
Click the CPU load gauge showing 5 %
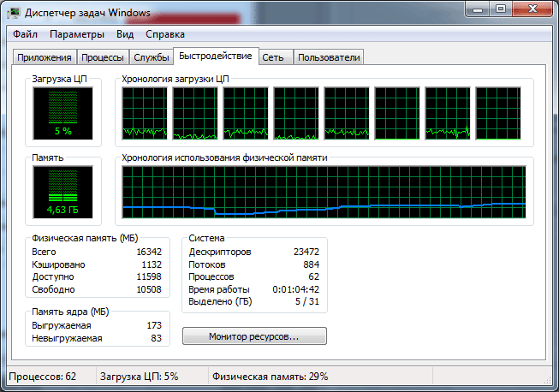(62, 113)
